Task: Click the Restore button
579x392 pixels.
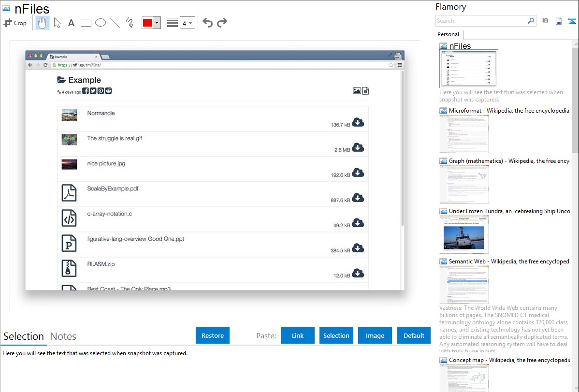Action: [x=213, y=335]
